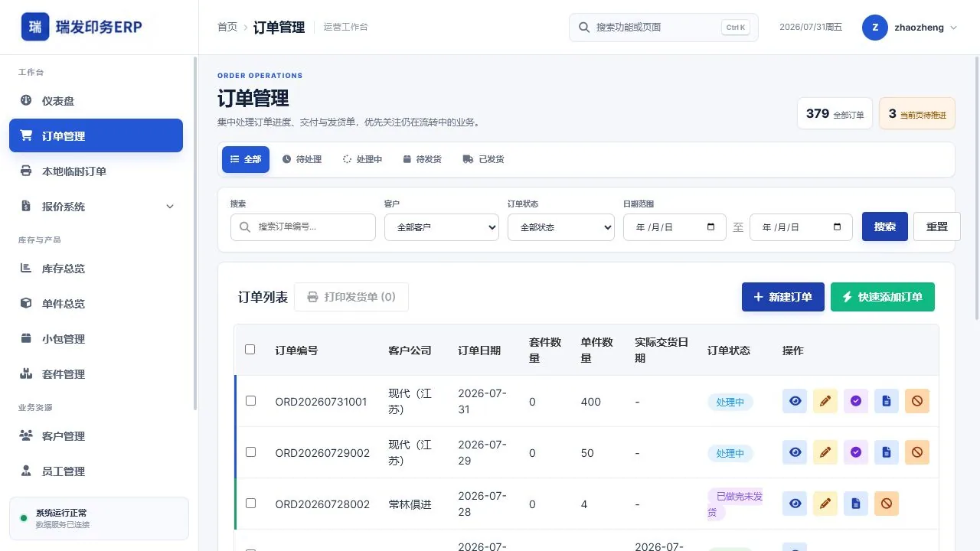The height and width of the screenshot is (551, 980).
Task: Select checkbox for order ORD20260731001
Action: click(x=250, y=401)
